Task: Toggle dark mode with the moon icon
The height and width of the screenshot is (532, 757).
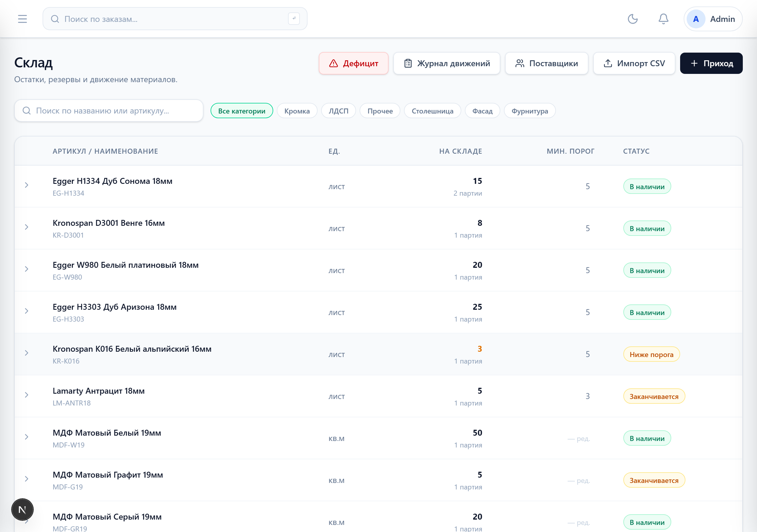Action: [633, 19]
